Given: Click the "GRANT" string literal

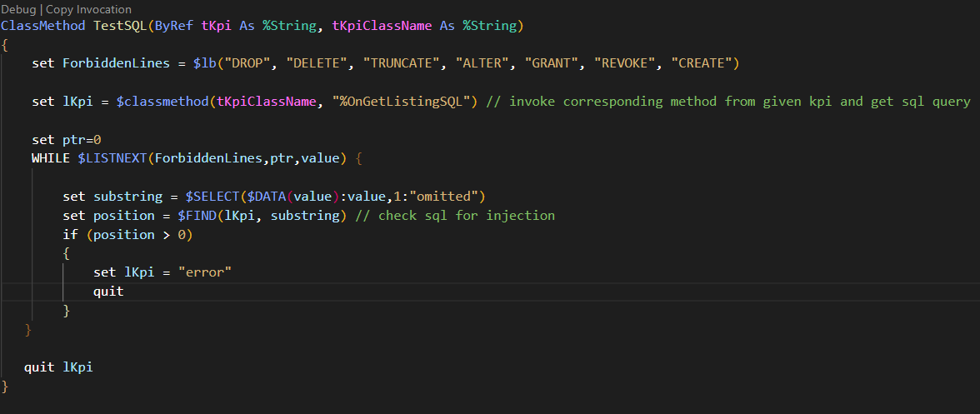Looking at the screenshot, I should (552, 63).
